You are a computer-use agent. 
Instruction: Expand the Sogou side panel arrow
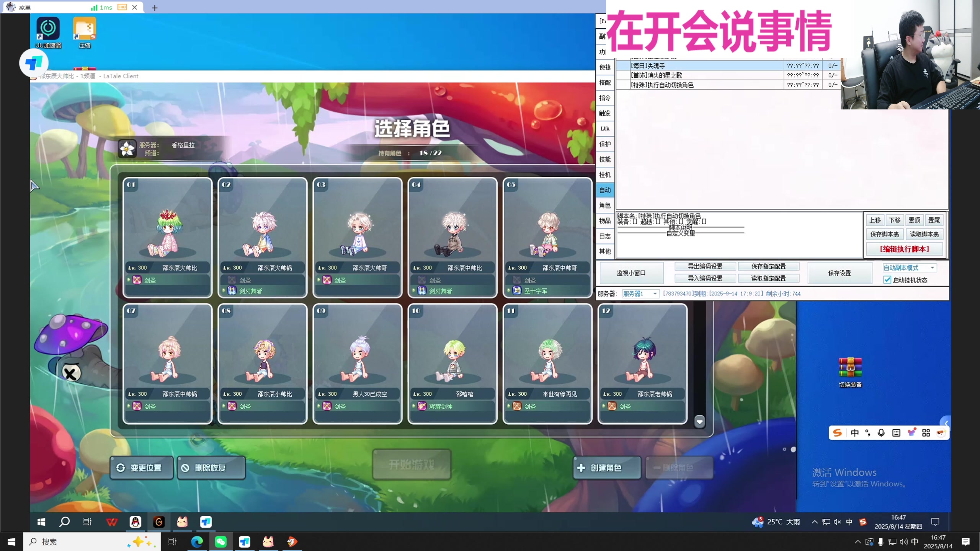pos(946,423)
